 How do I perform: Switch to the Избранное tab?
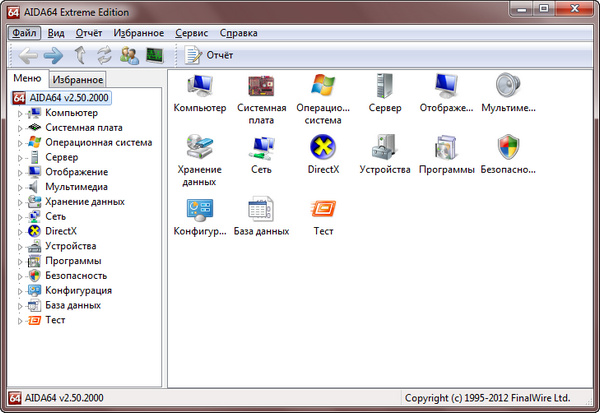(x=78, y=80)
